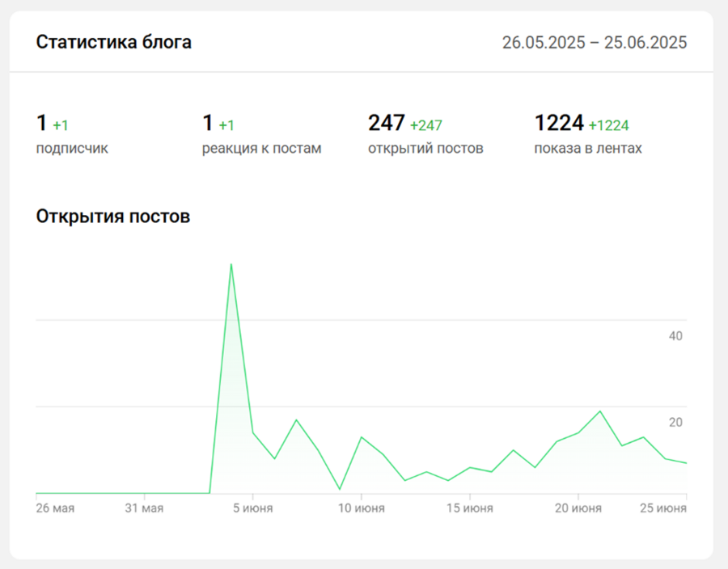This screenshot has height=569, width=728.
Task: Click the 'подписчик' label
Action: (x=72, y=149)
